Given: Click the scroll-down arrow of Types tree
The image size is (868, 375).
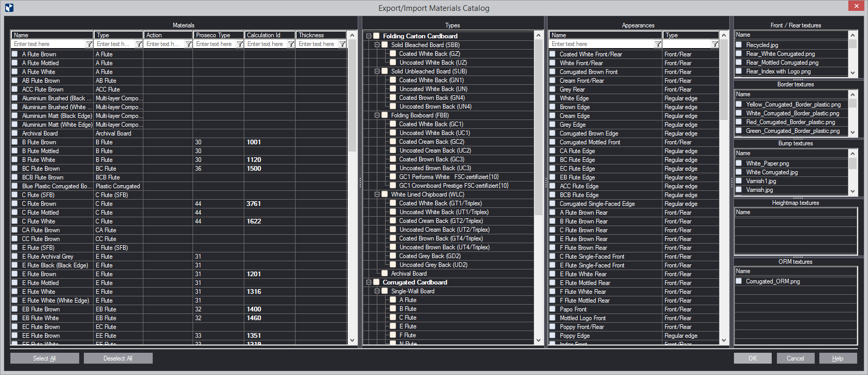Looking at the screenshot, I should coord(538,340).
